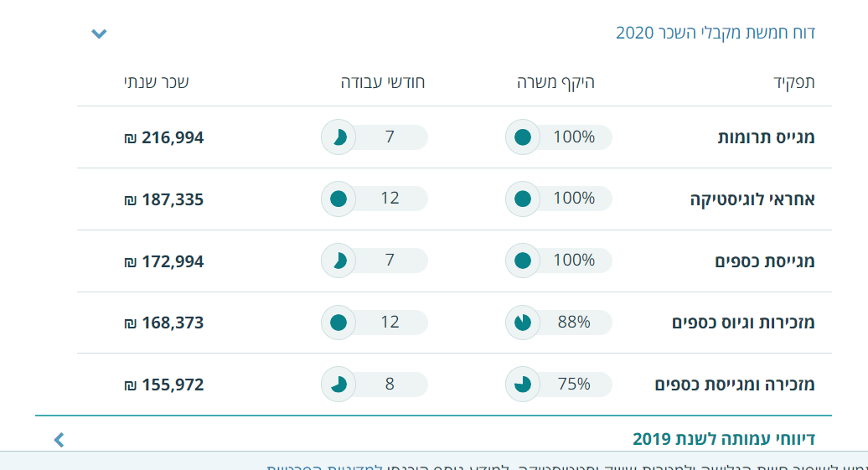Open the דיווחי עמותה לשנת 2019 section title
This screenshot has width=868, height=470.
coord(723,439)
